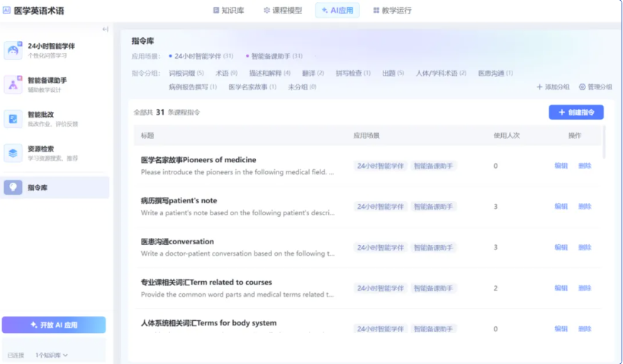Select the 智能批改 icon in sidebar
Viewport: 623px width, 364px height.
13,118
